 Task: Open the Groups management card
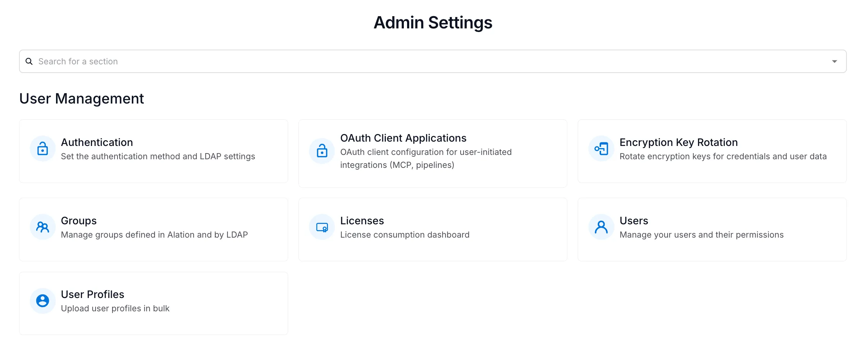pos(153,229)
